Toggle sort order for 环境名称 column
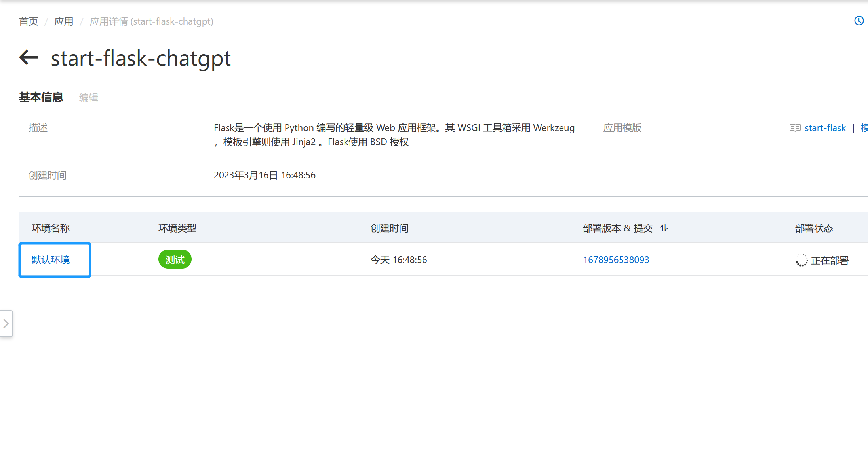Image resolution: width=868 pixels, height=449 pixels. [x=51, y=228]
